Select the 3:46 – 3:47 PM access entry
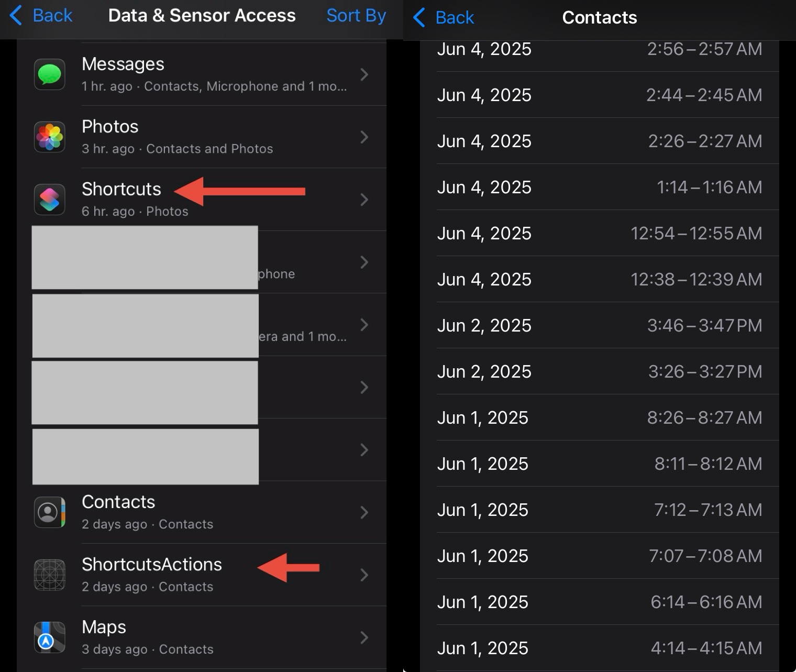Viewport: 796px width, 672px height. click(600, 325)
